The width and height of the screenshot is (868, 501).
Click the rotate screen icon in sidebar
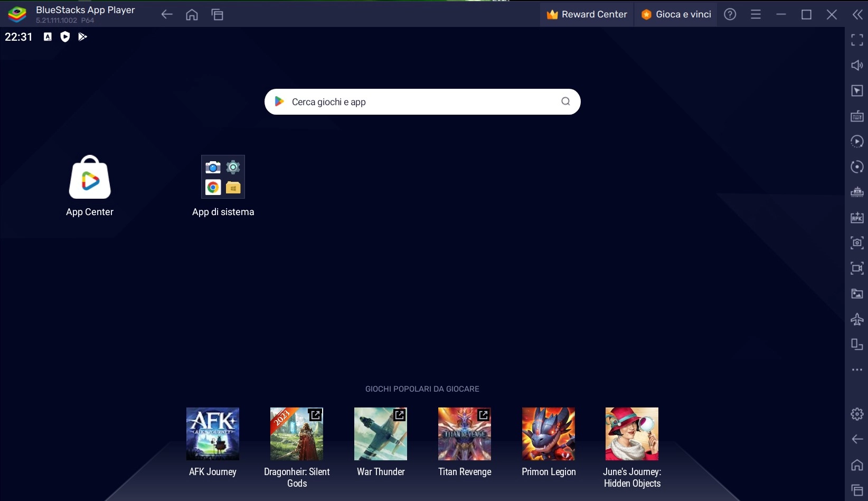[x=857, y=345]
